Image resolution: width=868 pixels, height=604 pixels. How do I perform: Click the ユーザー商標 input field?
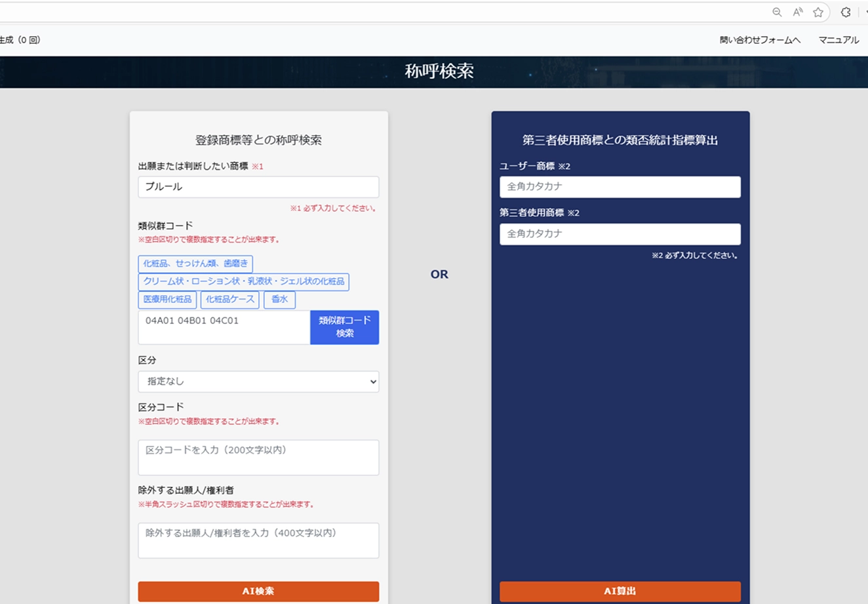(x=620, y=187)
